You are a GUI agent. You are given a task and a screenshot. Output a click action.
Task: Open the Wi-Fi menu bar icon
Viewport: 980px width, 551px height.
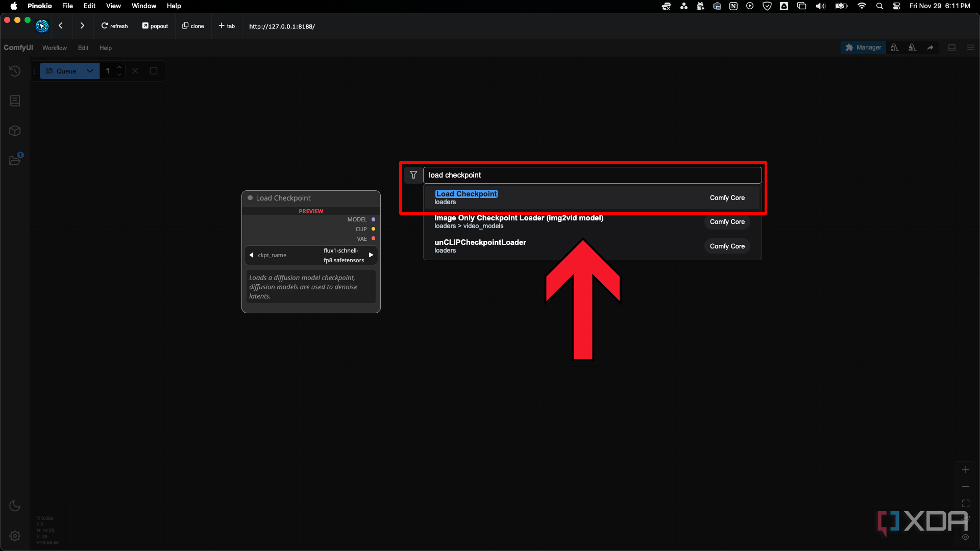click(x=862, y=6)
